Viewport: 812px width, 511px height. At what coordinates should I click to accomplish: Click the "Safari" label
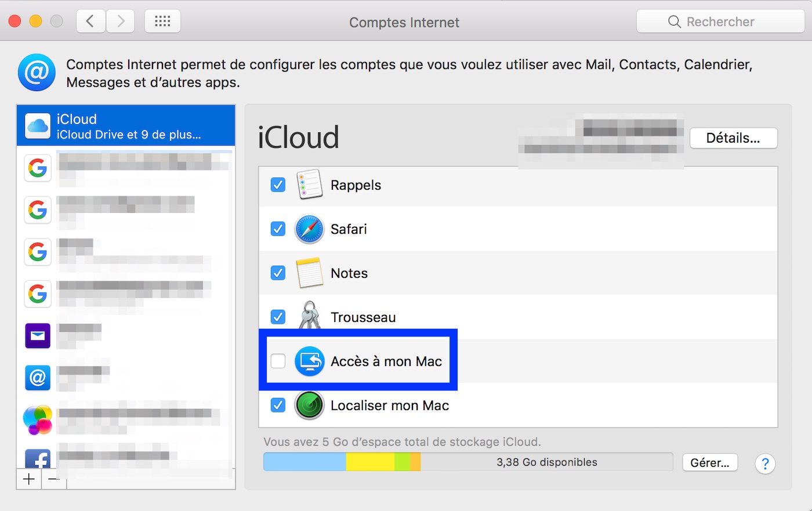pyautogui.click(x=349, y=229)
